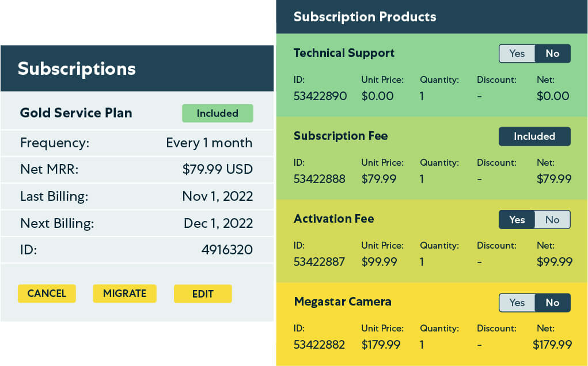The width and height of the screenshot is (588, 366).
Task: Set Technical Support toggle to No
Action: (552, 54)
